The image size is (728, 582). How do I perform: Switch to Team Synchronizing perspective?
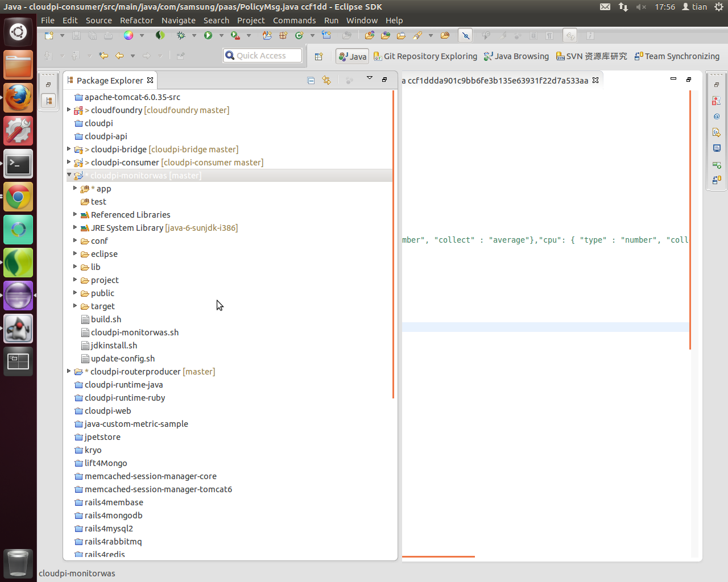click(677, 56)
